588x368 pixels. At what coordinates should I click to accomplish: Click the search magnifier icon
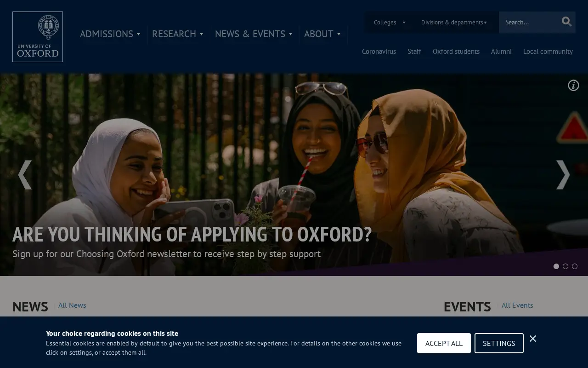(x=566, y=22)
